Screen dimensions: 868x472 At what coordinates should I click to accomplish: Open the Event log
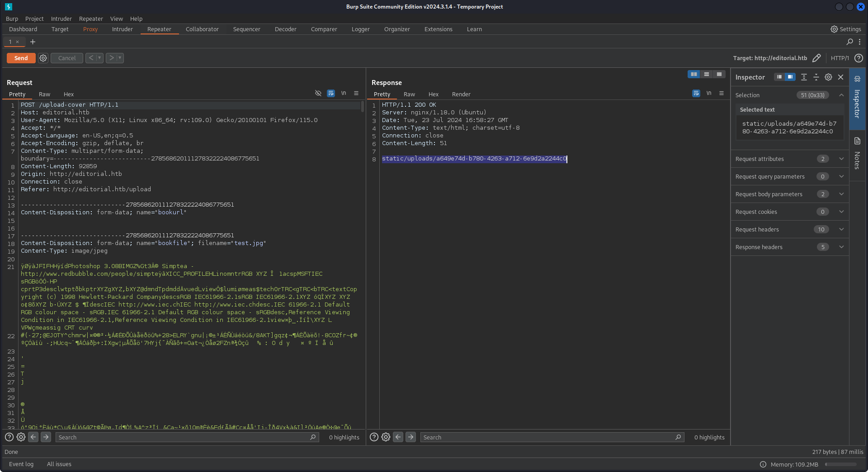pyautogui.click(x=21, y=464)
